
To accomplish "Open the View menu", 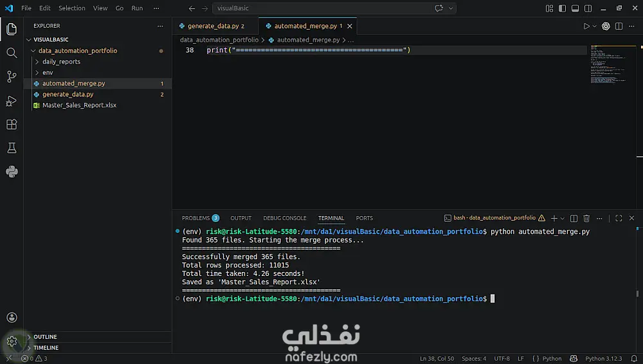I will (x=100, y=8).
